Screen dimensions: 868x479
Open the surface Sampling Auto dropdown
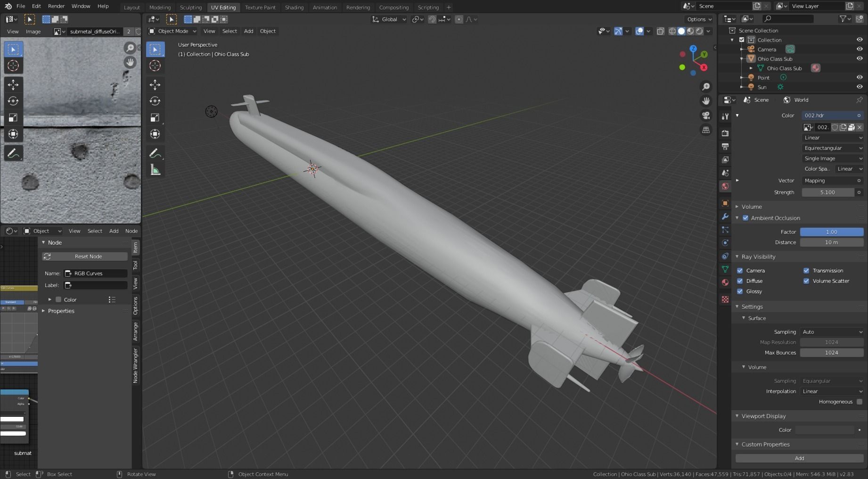click(832, 332)
